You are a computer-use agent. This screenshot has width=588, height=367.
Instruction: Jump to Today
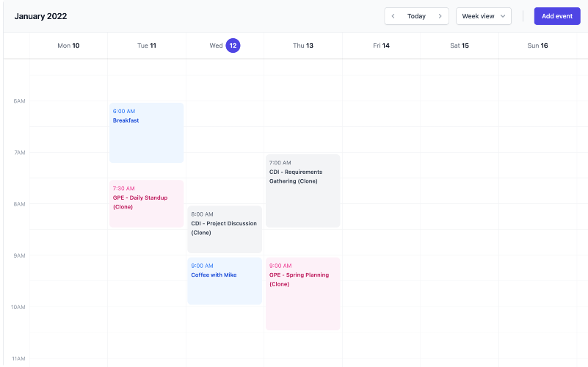[x=416, y=16]
